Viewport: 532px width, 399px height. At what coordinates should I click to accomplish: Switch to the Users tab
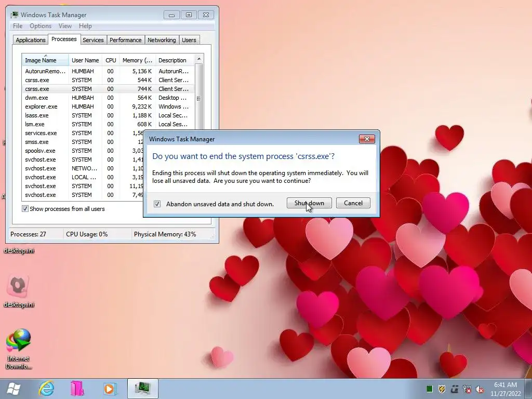189,39
